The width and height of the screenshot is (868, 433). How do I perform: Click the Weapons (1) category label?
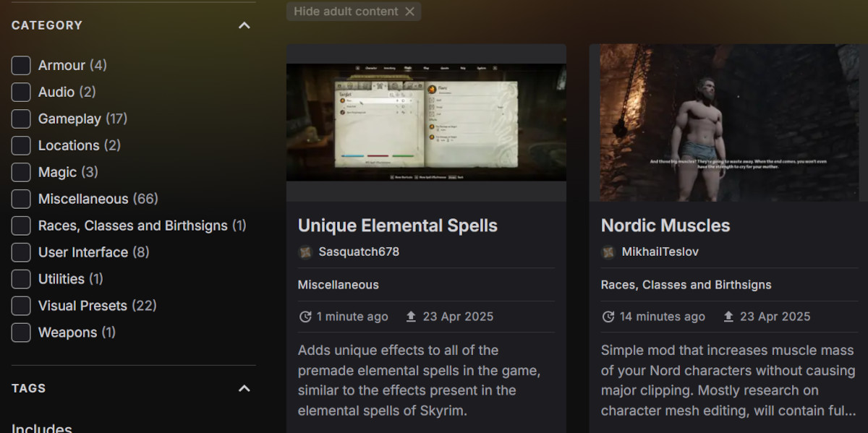(x=77, y=333)
